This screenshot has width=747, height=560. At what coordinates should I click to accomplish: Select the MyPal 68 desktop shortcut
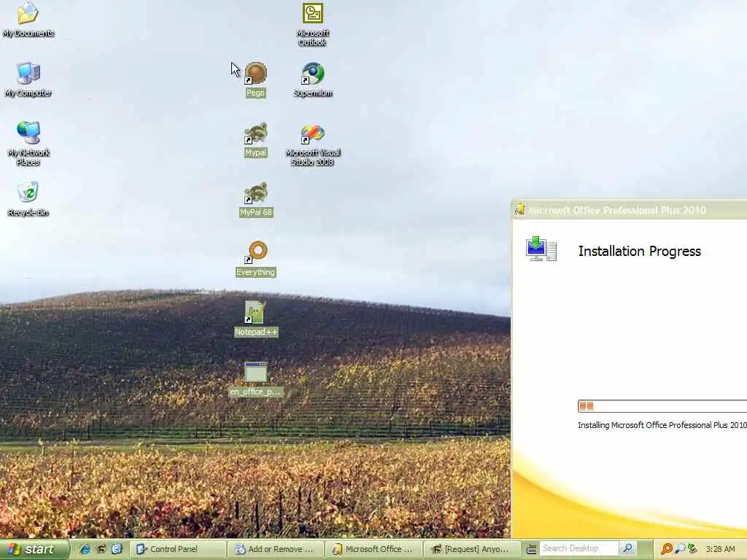coord(256,200)
